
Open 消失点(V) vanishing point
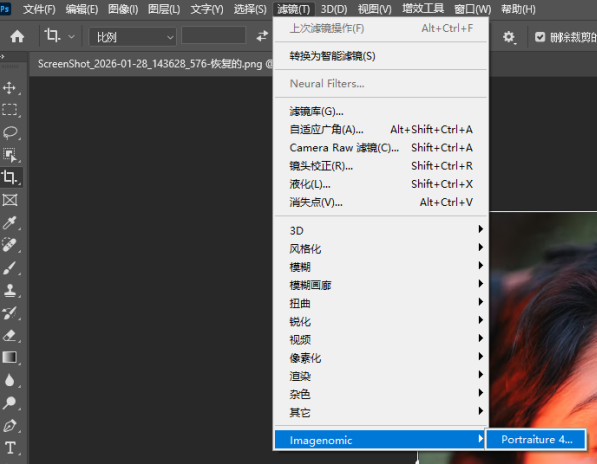(381, 202)
